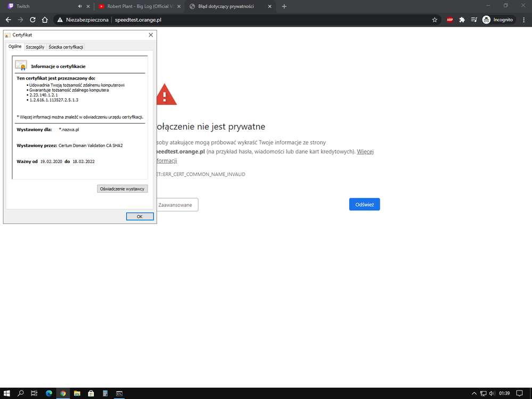This screenshot has height=399, width=532.
Task: Open the extensions puzzle icon
Action: pyautogui.click(x=462, y=20)
